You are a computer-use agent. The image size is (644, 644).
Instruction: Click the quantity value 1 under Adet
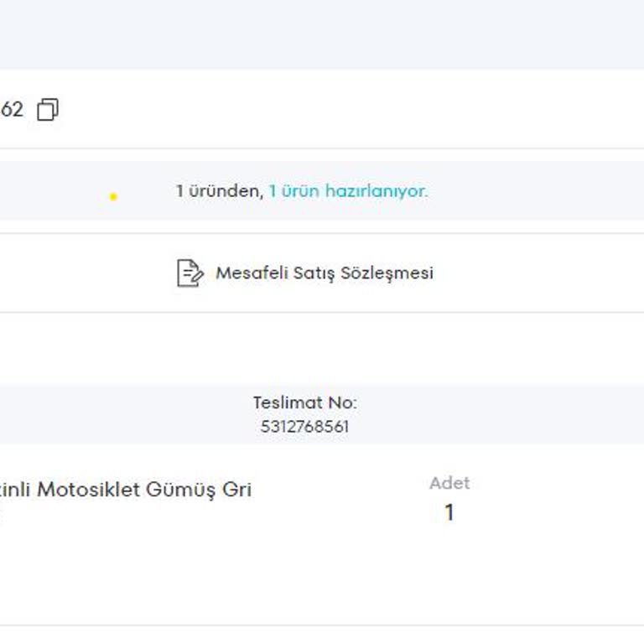pyautogui.click(x=449, y=512)
